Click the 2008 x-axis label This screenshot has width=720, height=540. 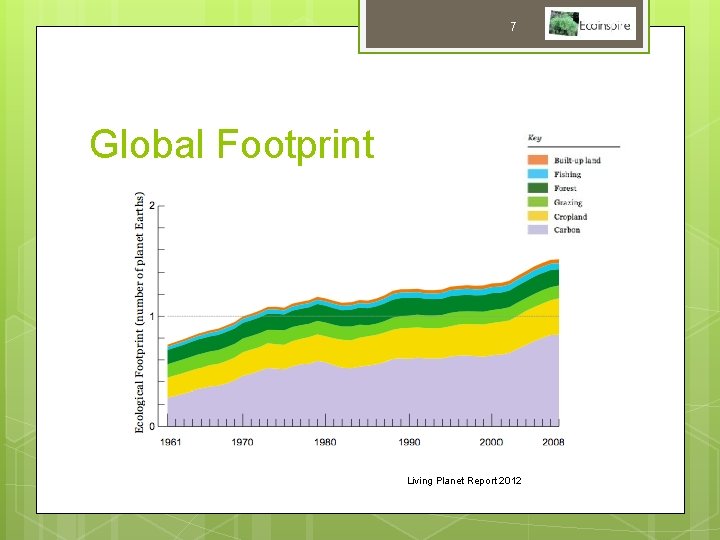coord(553,442)
